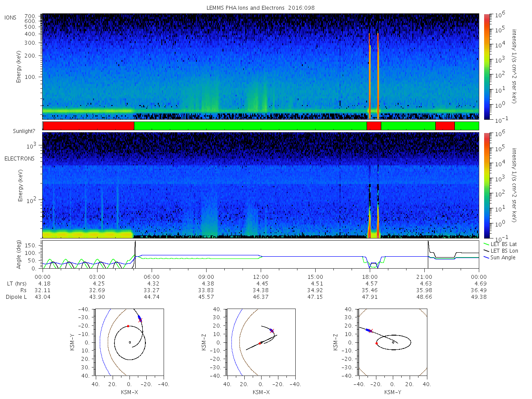Viewport: 532px width, 399px height.
Task: Click the long green sunlight bar segment
Action: click(x=250, y=126)
